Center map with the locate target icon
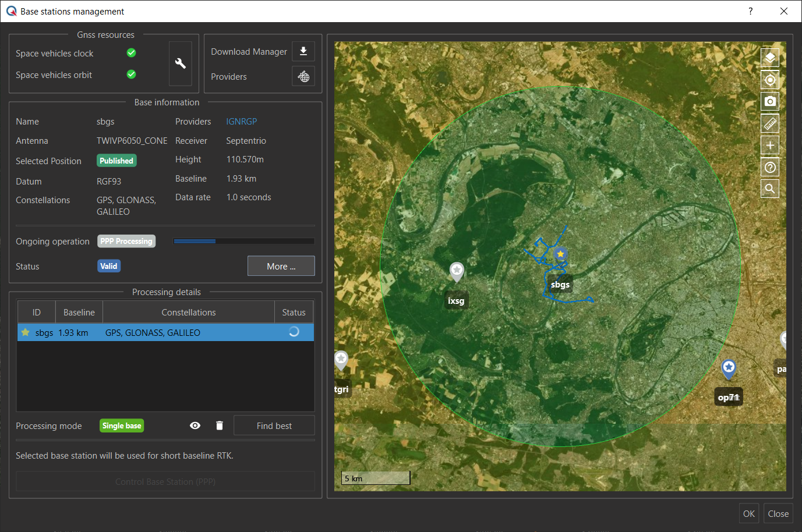Screen dimensions: 802x532 pos(769,80)
